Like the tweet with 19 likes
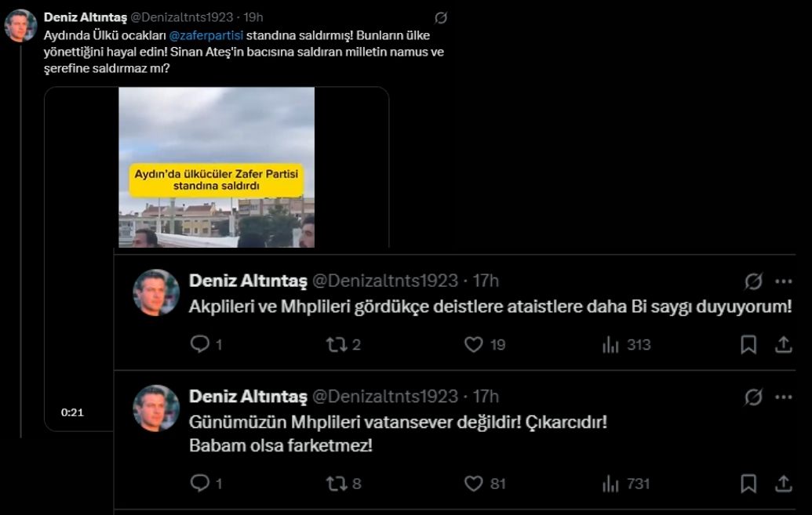 pos(473,344)
